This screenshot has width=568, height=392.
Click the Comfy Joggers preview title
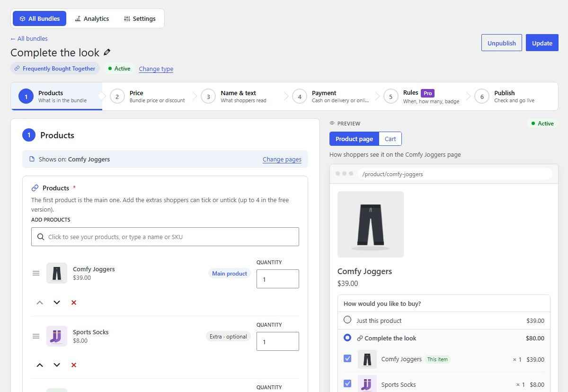(x=364, y=271)
